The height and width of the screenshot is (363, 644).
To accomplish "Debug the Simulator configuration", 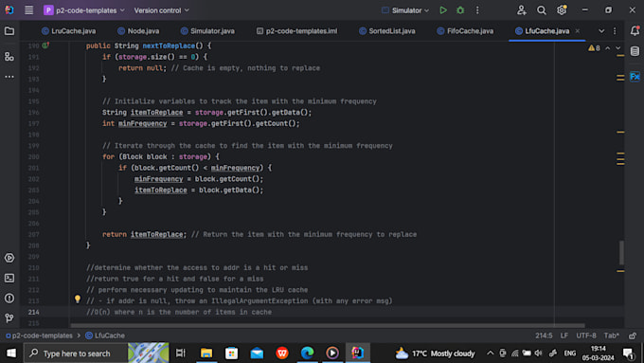I will click(x=460, y=10).
